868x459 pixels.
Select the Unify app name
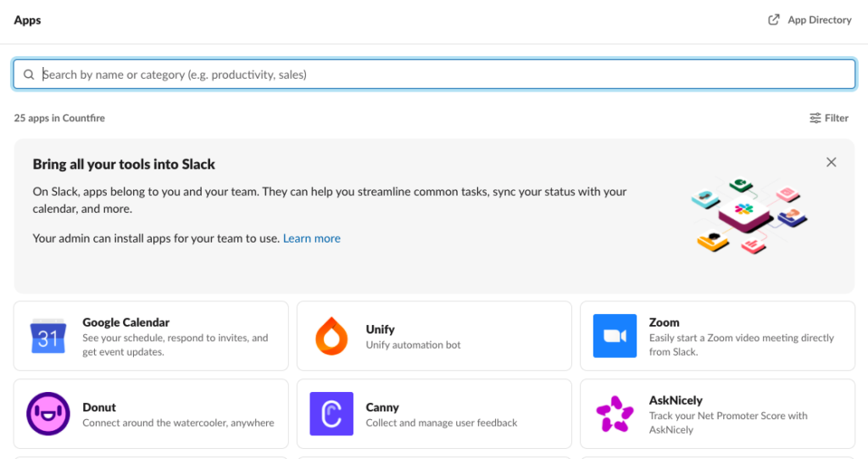[380, 329]
